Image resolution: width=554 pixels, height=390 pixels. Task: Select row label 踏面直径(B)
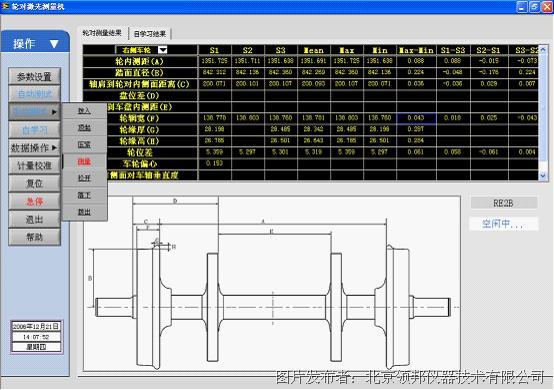[140, 73]
